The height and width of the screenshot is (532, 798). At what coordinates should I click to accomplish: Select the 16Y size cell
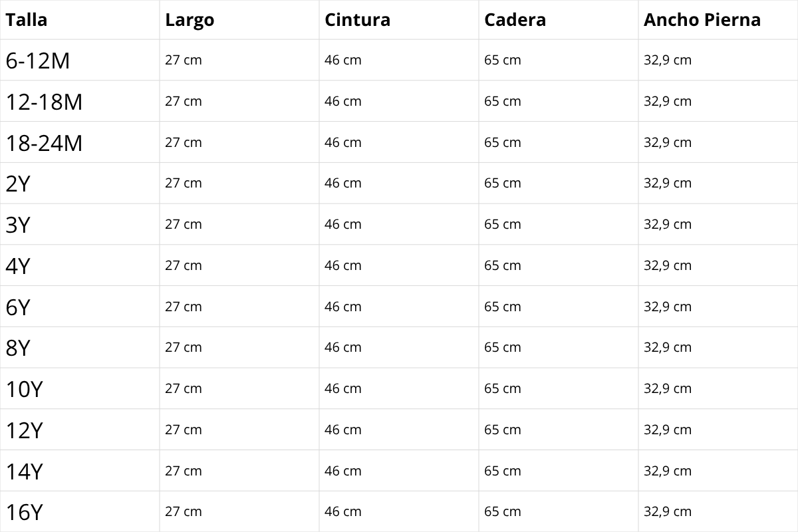point(24,512)
